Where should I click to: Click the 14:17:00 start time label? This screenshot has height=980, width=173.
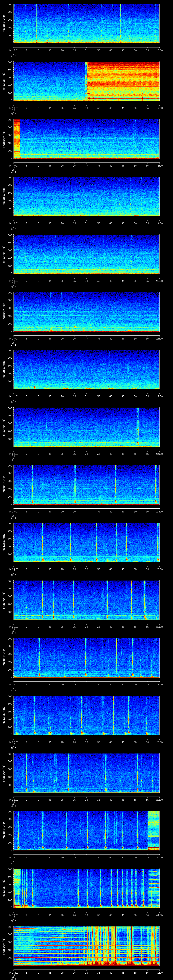pos(13,166)
